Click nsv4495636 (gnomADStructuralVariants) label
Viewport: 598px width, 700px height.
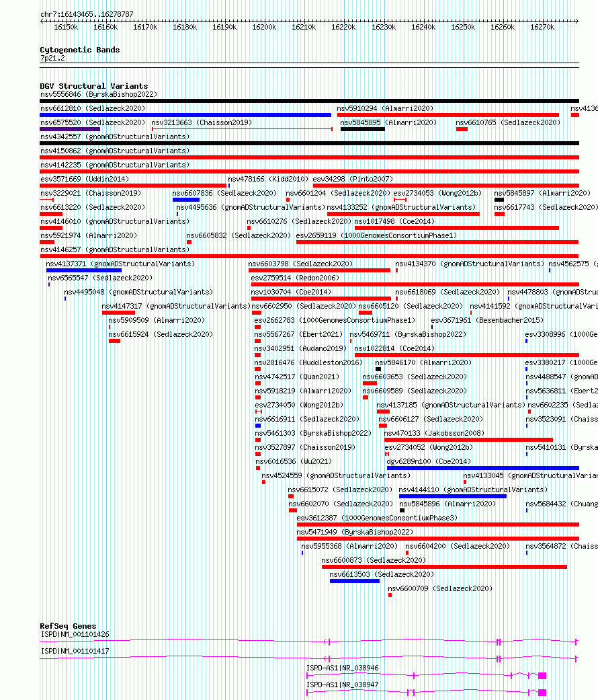[x=251, y=207]
